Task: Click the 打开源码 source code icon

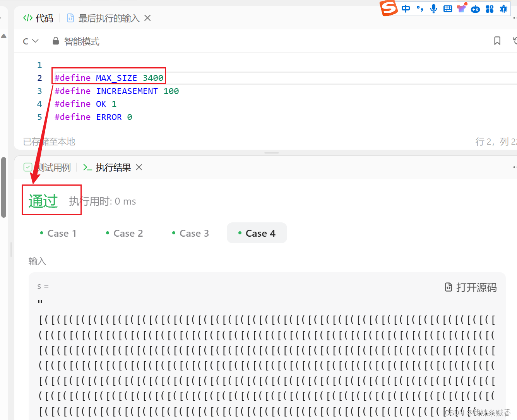Action: [x=448, y=287]
